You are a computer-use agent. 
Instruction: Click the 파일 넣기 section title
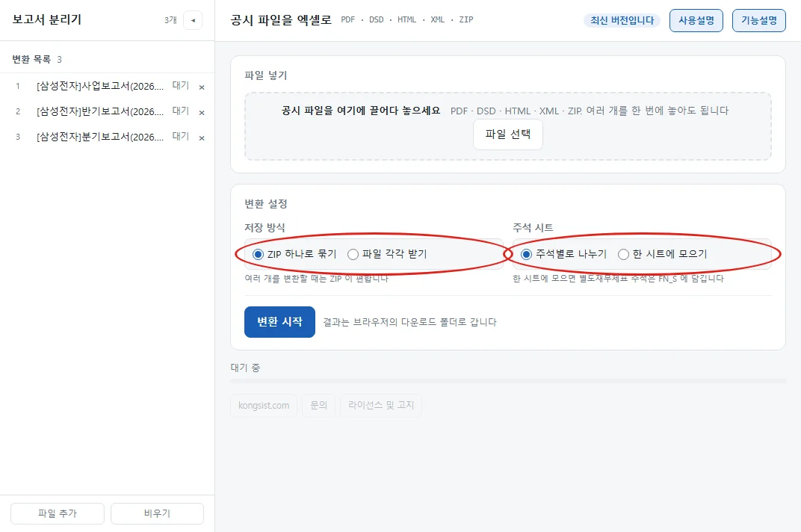(266, 75)
